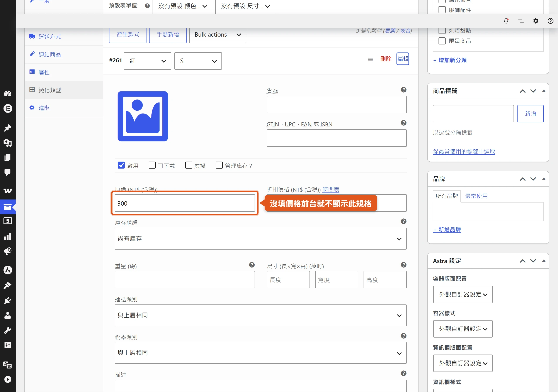558x392 pixels.
Task: Open the 運送類別 dropdown
Action: [x=260, y=315]
